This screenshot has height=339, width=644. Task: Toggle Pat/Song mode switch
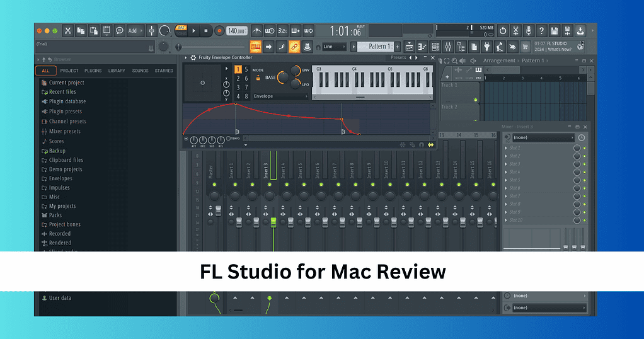(181, 30)
